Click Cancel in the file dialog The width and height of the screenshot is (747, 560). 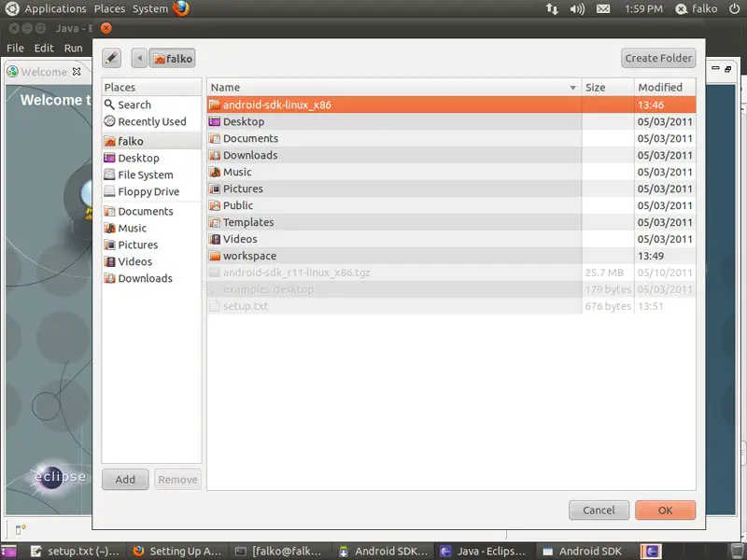point(599,510)
